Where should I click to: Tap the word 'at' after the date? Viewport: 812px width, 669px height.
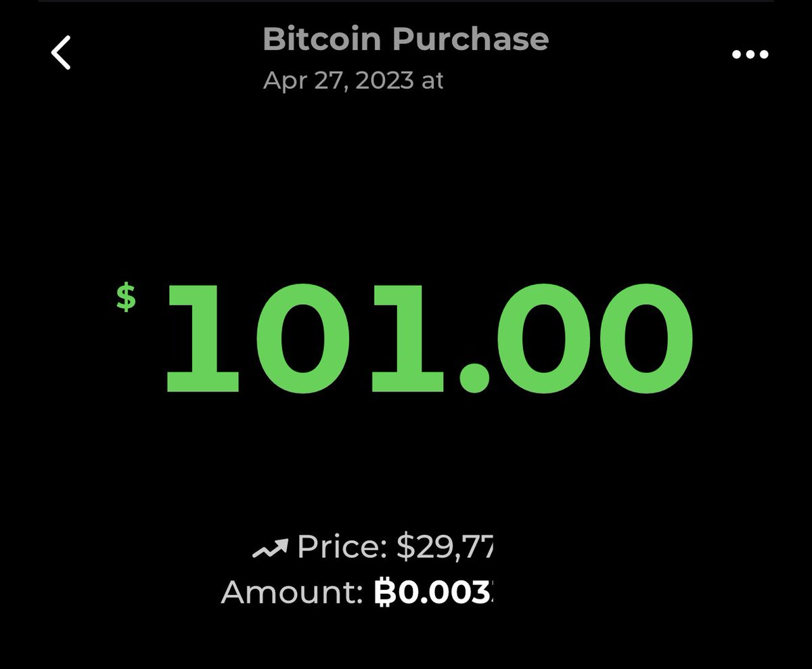432,81
